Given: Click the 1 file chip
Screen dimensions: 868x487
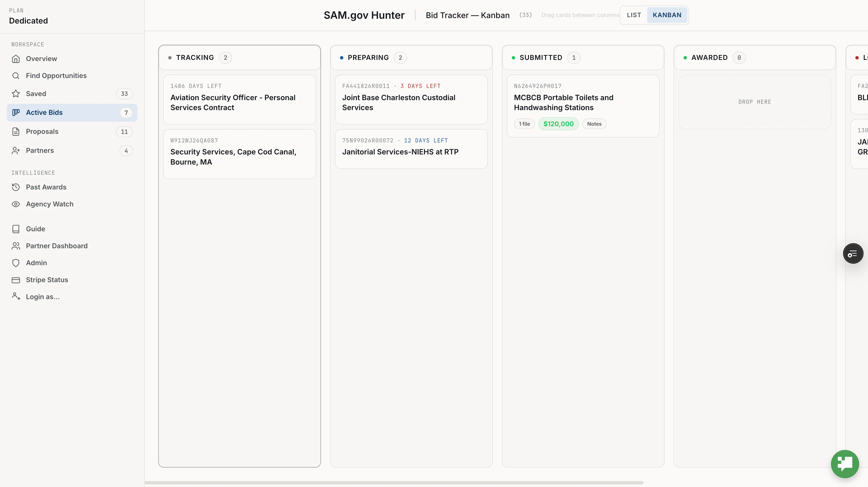Looking at the screenshot, I should 524,124.
